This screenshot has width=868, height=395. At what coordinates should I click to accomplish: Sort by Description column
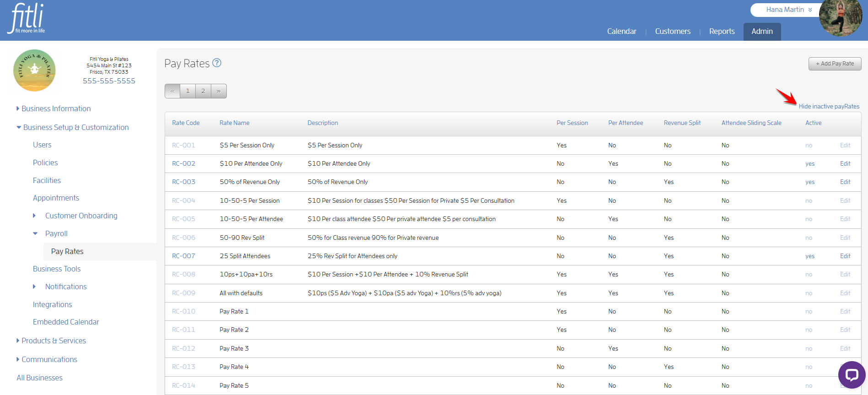(x=323, y=123)
